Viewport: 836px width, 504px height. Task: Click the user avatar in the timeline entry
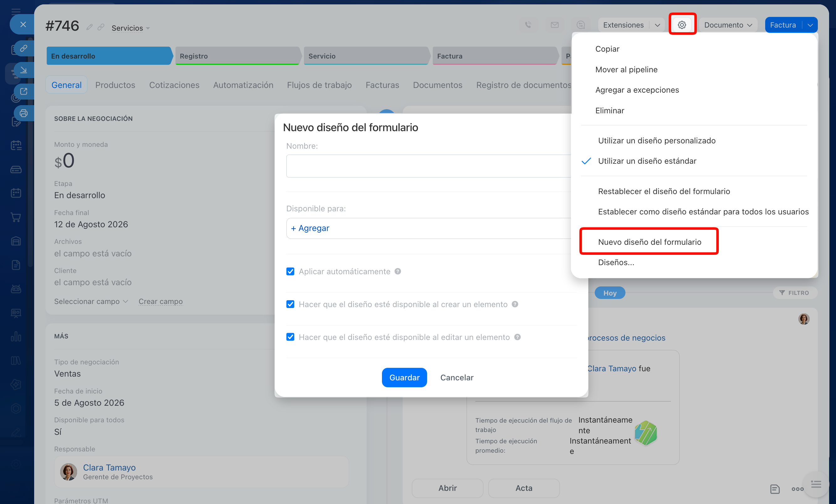coord(803,319)
